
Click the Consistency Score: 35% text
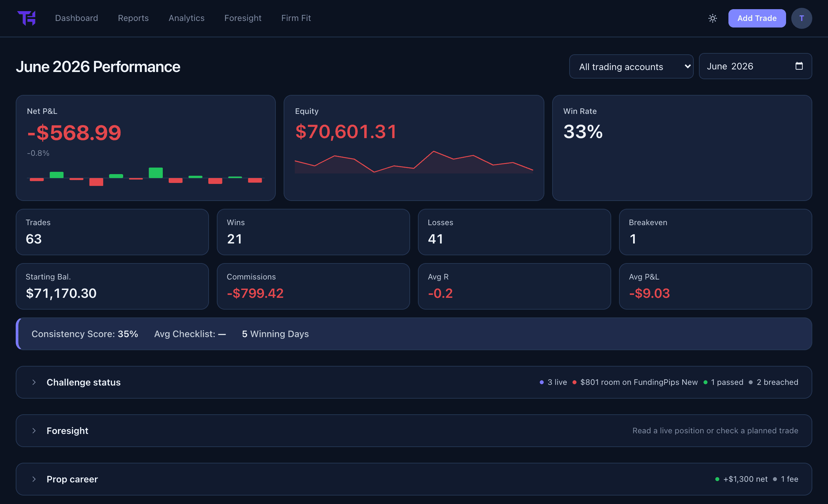click(x=85, y=334)
